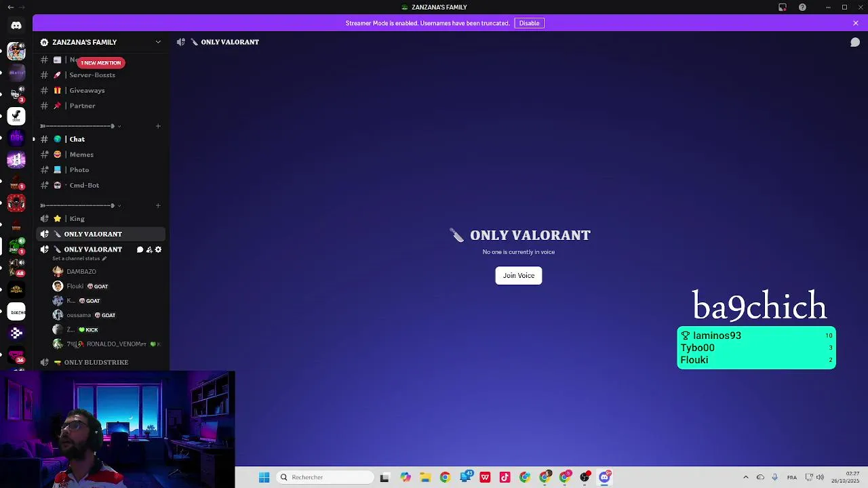
Task: Open the Memes channel
Action: tap(102, 155)
